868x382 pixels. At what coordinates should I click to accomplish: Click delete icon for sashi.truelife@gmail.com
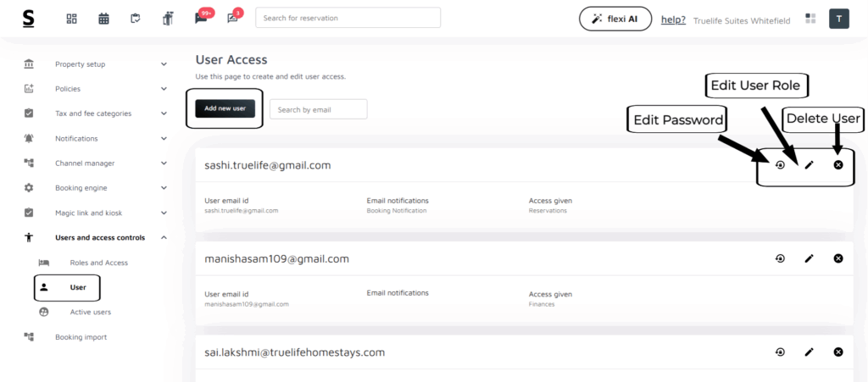coord(838,164)
